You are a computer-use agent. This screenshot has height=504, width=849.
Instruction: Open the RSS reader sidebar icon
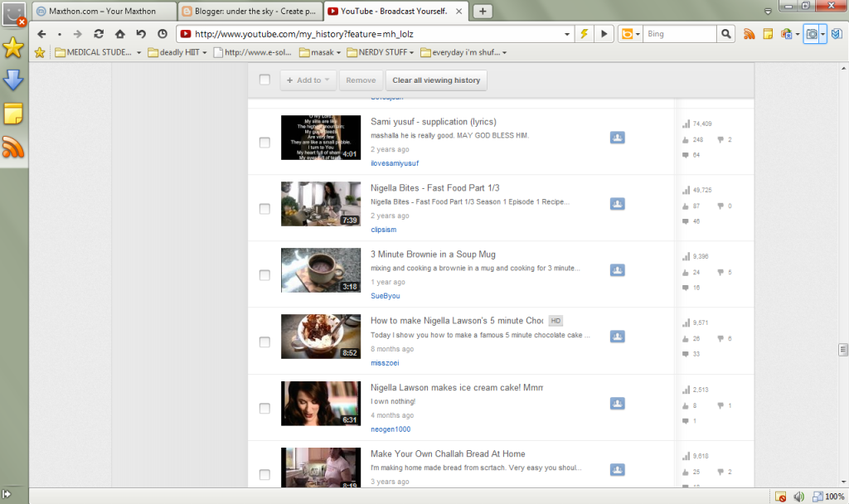click(x=13, y=147)
